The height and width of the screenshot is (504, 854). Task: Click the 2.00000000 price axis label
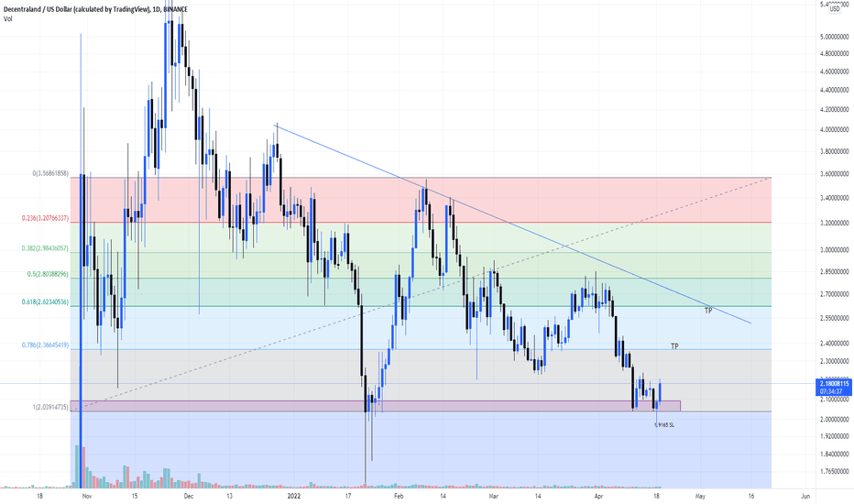(x=833, y=420)
